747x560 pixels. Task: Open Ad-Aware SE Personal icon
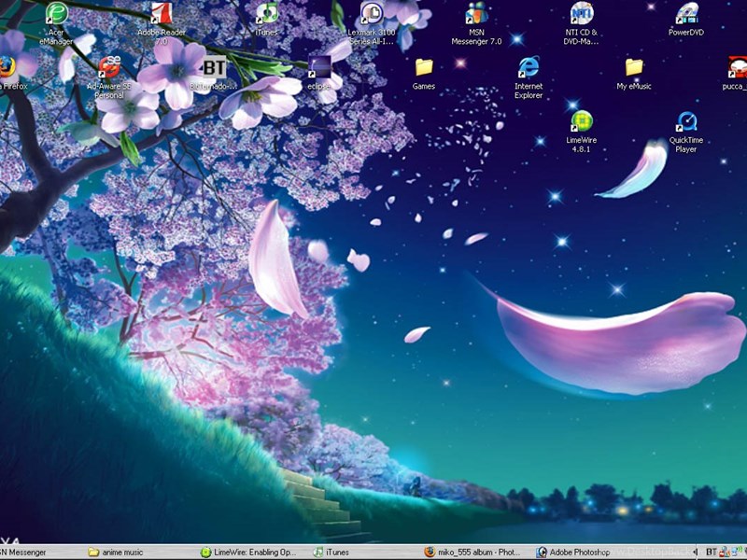[109, 68]
